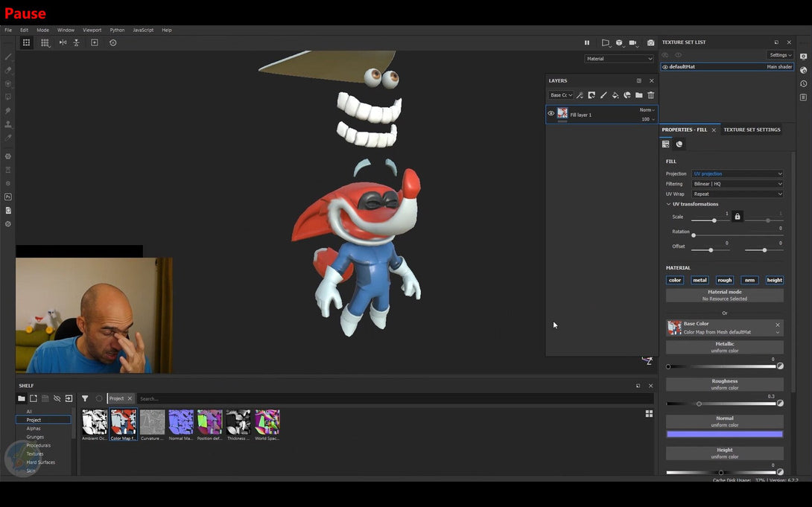
Task: Open the Mode menu
Action: tap(42, 30)
